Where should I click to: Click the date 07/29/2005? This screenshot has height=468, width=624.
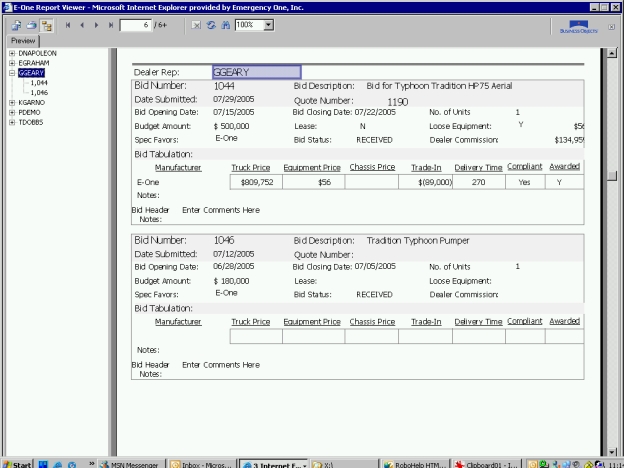tap(234, 99)
